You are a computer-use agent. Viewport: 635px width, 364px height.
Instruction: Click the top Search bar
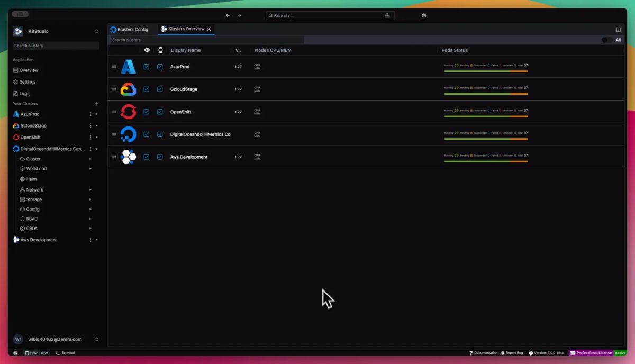(x=331, y=16)
